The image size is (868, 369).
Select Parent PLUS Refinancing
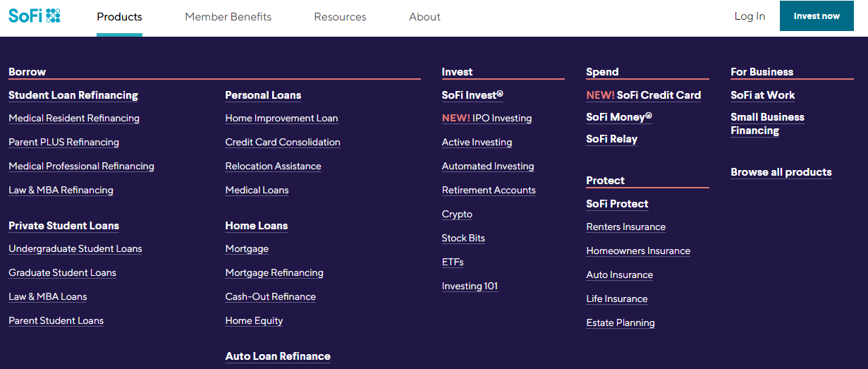click(63, 143)
